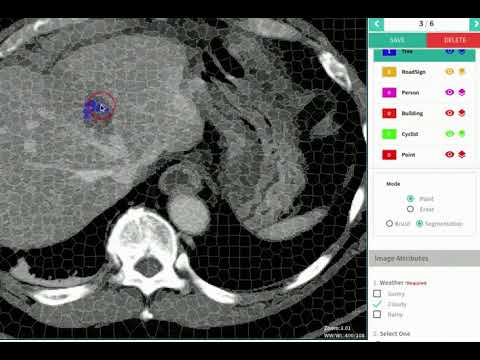The image size is (480, 360).
Task: Click the Image Attributes header bar
Action: (x=424, y=258)
